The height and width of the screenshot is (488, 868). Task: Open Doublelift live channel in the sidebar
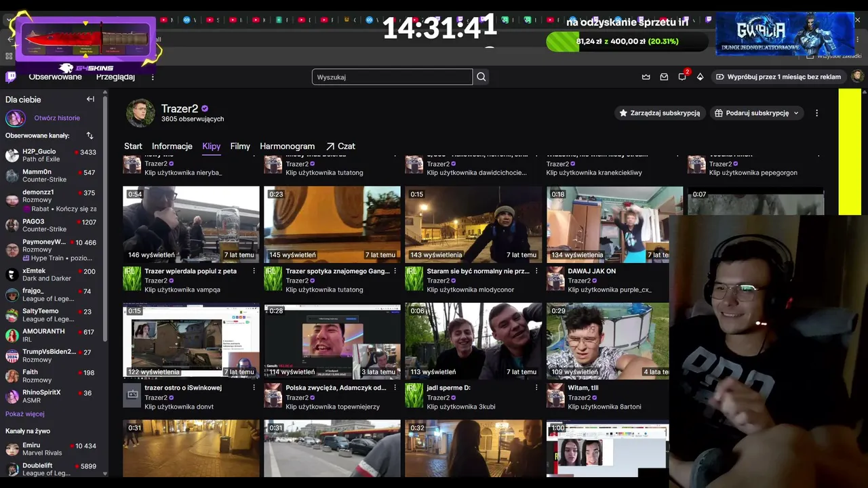52,469
